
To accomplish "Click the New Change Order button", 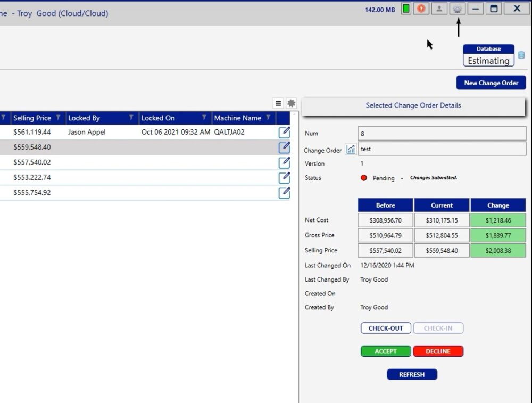I will click(x=491, y=83).
